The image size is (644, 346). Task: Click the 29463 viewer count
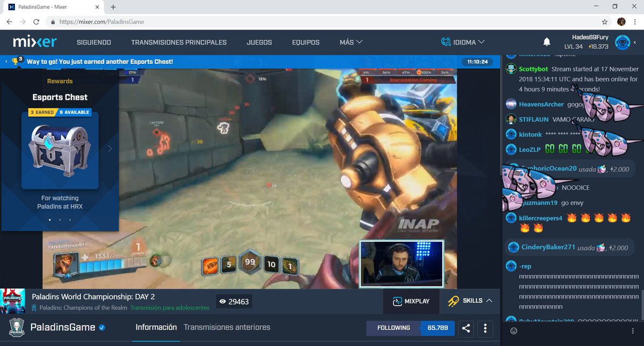pos(234,302)
